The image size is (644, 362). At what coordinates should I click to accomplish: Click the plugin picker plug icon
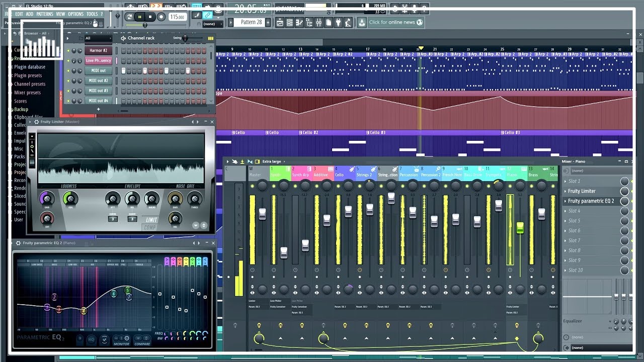338,23
